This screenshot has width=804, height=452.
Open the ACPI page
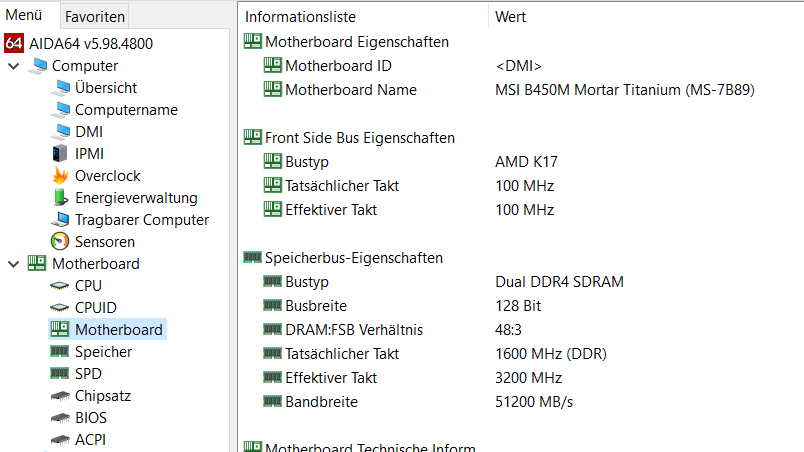pos(90,440)
